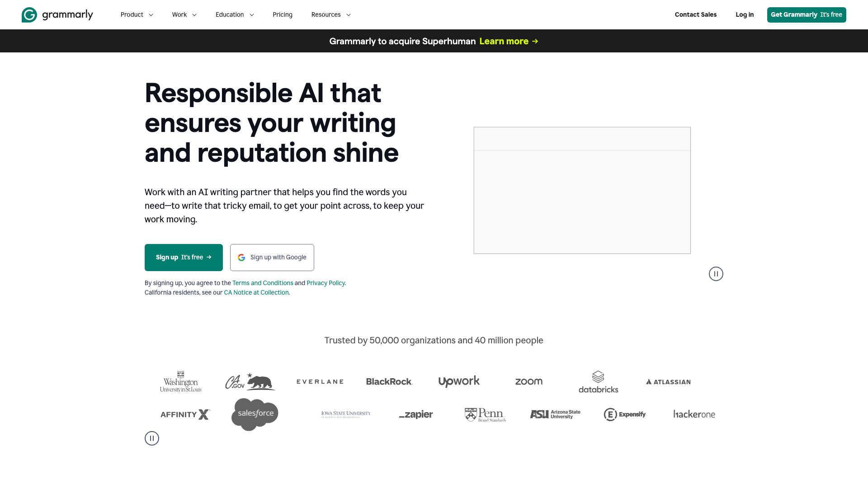Click the Iowa State University logo
The height and width of the screenshot is (488, 868).
(346, 414)
